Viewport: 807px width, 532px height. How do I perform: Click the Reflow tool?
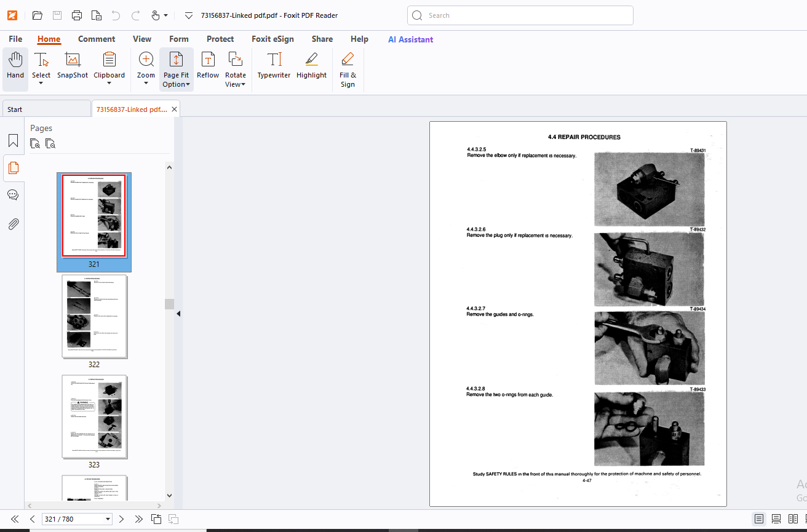tap(208, 66)
